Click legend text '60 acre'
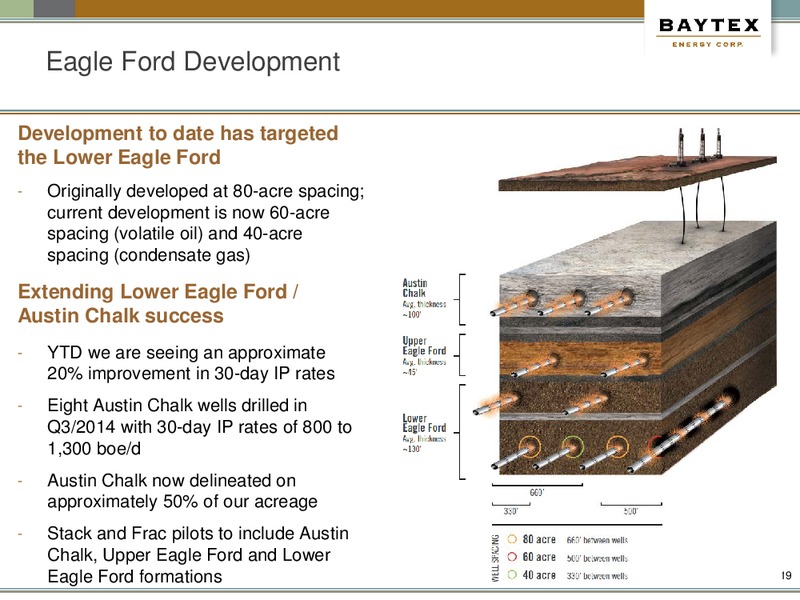Image resolution: width=800 pixels, height=600 pixels. pos(539,557)
